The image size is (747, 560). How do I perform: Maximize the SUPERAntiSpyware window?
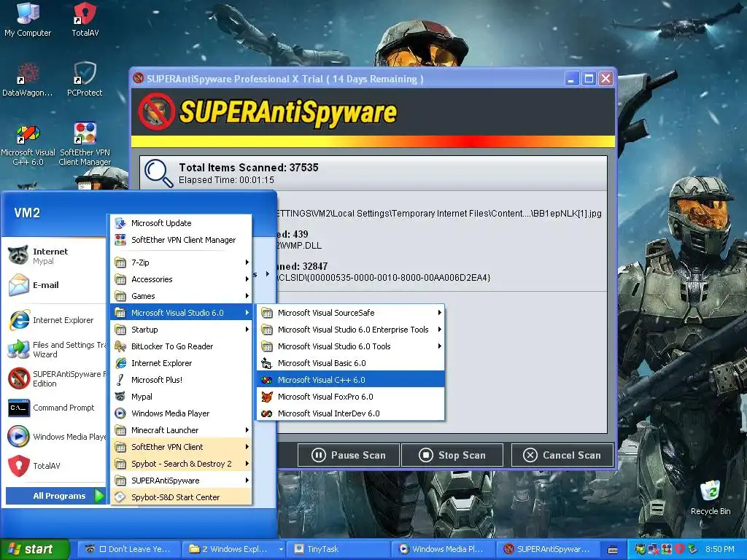click(x=589, y=79)
